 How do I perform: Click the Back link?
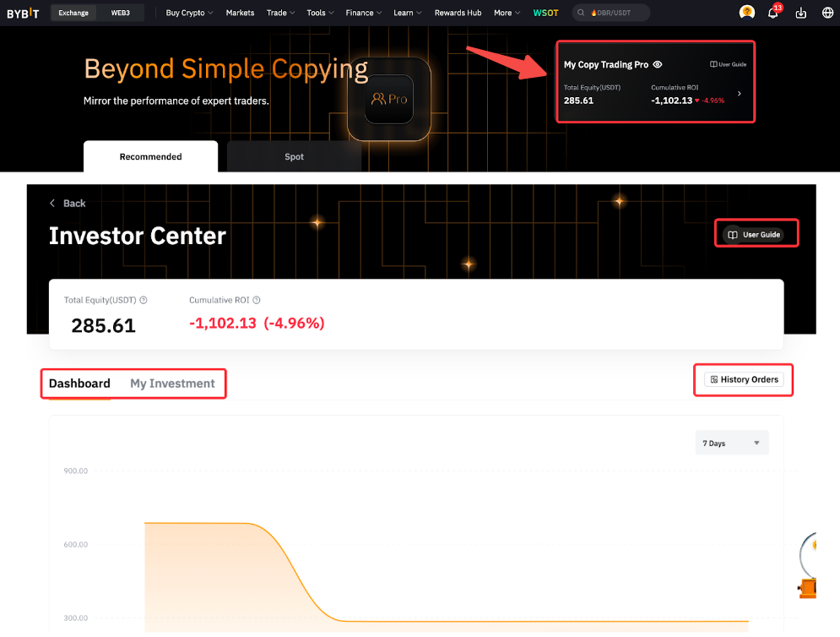point(68,203)
